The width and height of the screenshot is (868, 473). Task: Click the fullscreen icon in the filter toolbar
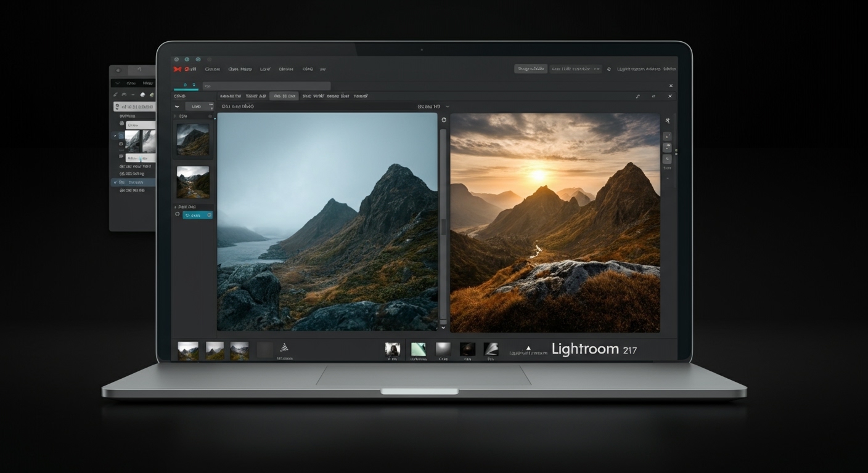point(653,96)
